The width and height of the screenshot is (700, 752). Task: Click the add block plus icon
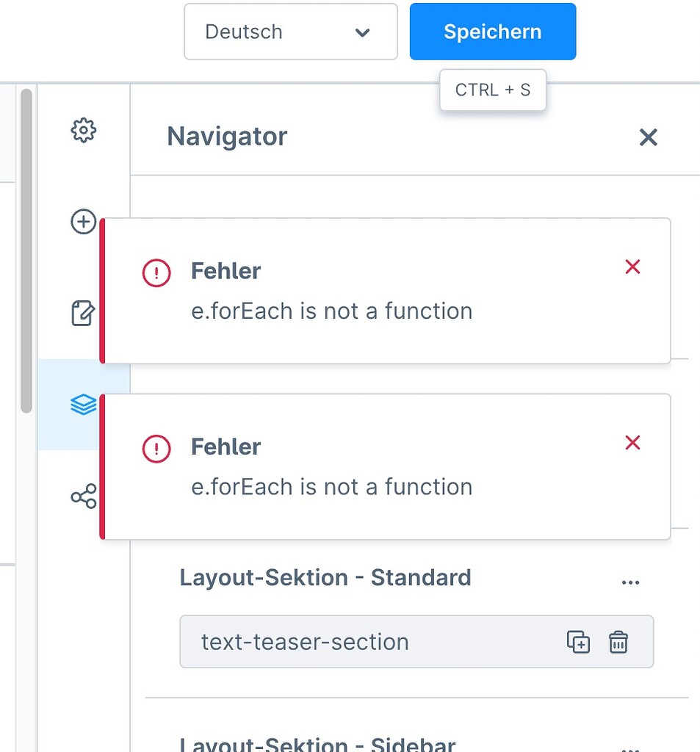83,221
